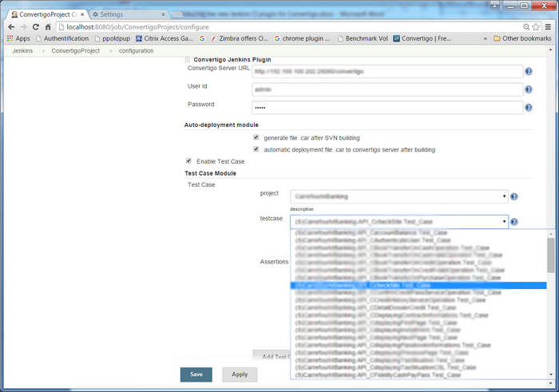Screen dimensions: 559x392
Task: Switch to the ConvertigoProject tab
Action: (47, 14)
